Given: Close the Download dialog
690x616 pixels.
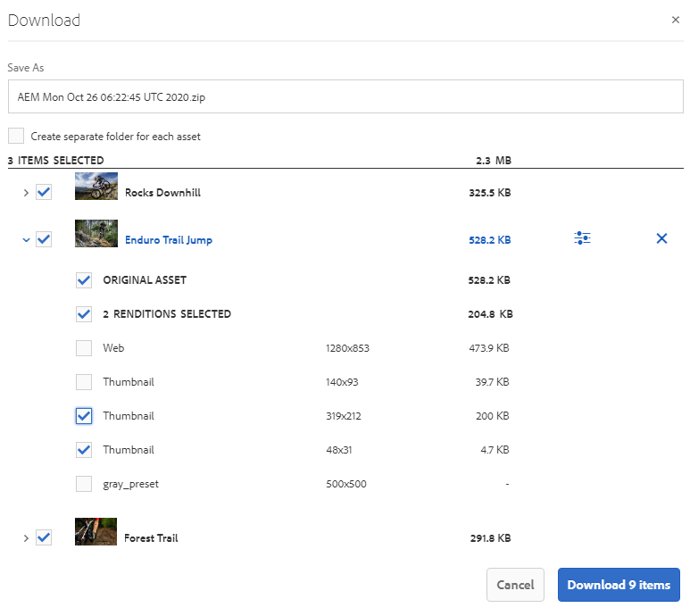Looking at the screenshot, I should (676, 20).
